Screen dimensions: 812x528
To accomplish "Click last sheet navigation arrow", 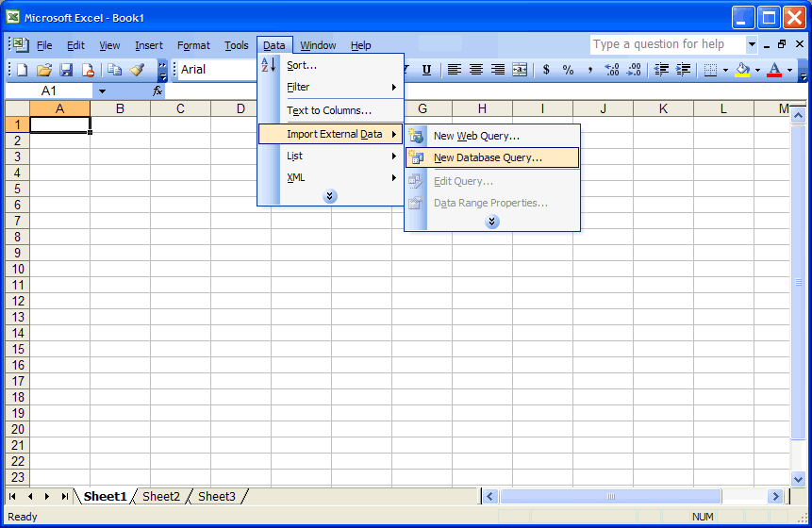I will point(64,497).
